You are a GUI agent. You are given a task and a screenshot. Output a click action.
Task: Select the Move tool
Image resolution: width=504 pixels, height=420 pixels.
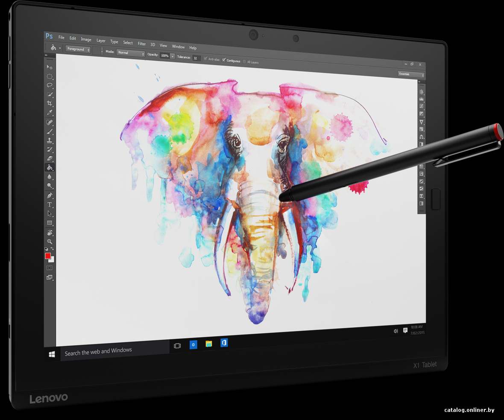click(x=49, y=67)
